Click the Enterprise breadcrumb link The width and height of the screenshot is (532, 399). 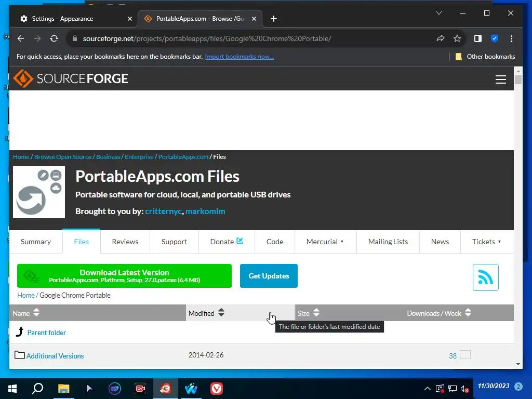(x=139, y=157)
